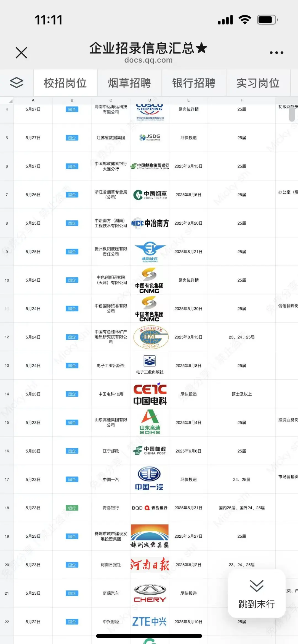298x644 pixels.
Task: Tap the BQD 青岛银行 logo
Action: (150, 508)
